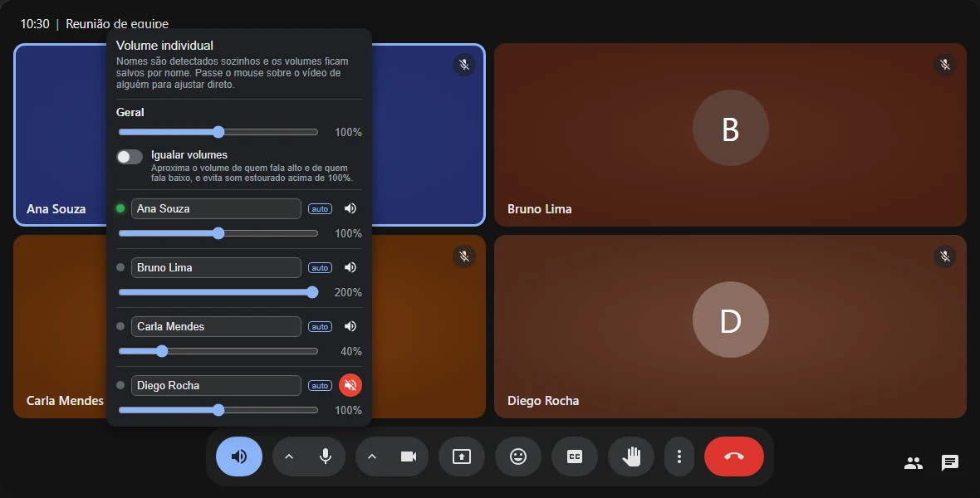Turn on closed captions
The width and height of the screenshot is (980, 498).
pos(575,456)
